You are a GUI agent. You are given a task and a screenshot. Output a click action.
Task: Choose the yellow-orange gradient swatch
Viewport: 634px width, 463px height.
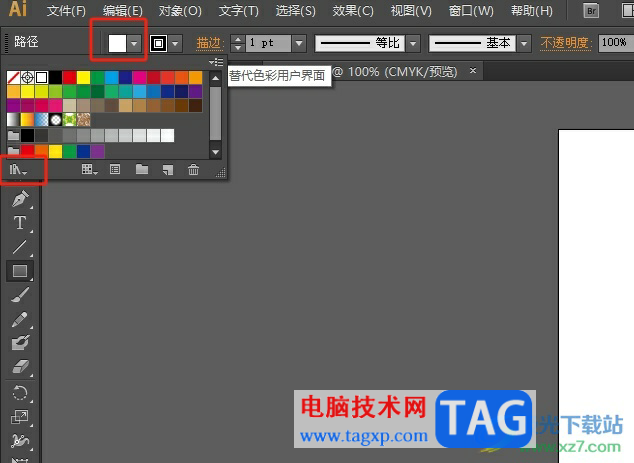pos(27,120)
